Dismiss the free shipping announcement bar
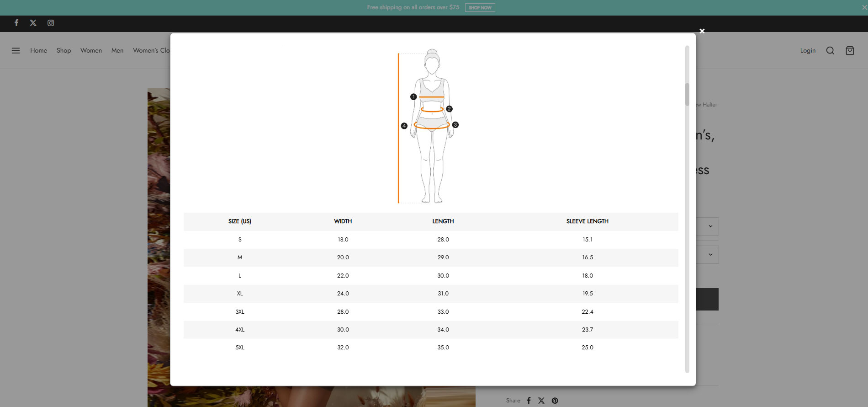The image size is (868, 407). (864, 7)
